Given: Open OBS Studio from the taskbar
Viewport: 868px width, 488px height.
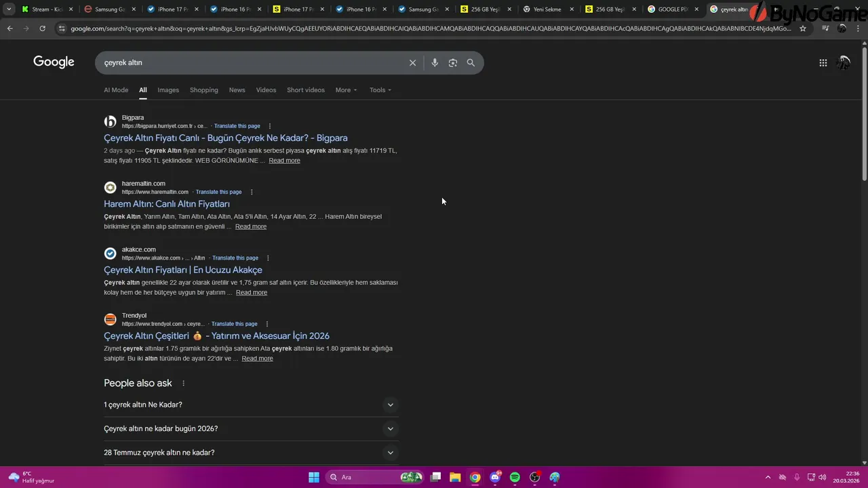Looking at the screenshot, I should pos(535,477).
